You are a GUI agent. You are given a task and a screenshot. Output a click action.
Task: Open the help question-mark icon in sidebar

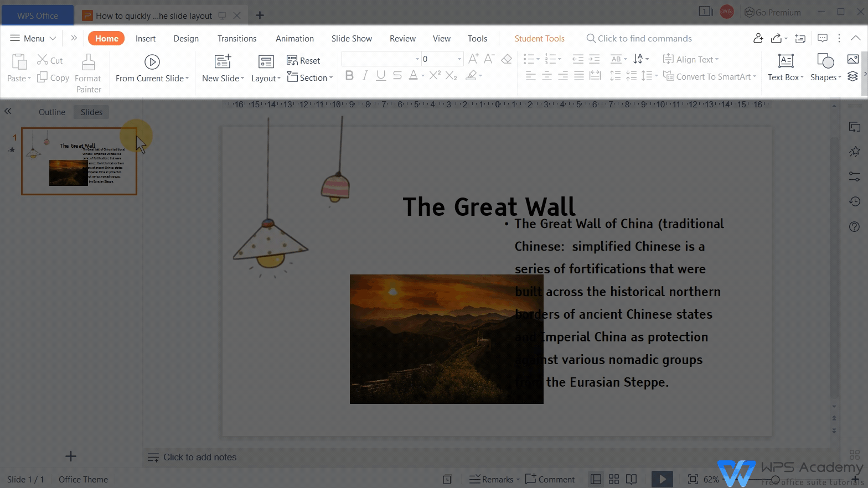click(x=855, y=226)
